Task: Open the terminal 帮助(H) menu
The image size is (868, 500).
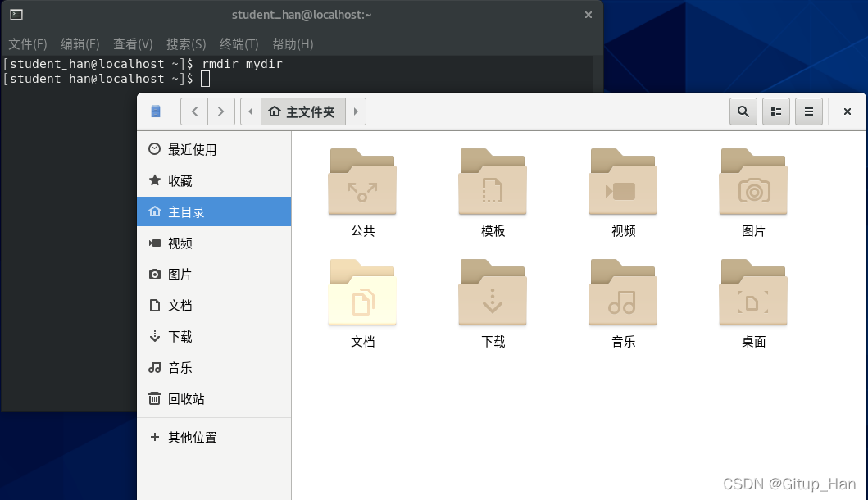Action: [293, 43]
